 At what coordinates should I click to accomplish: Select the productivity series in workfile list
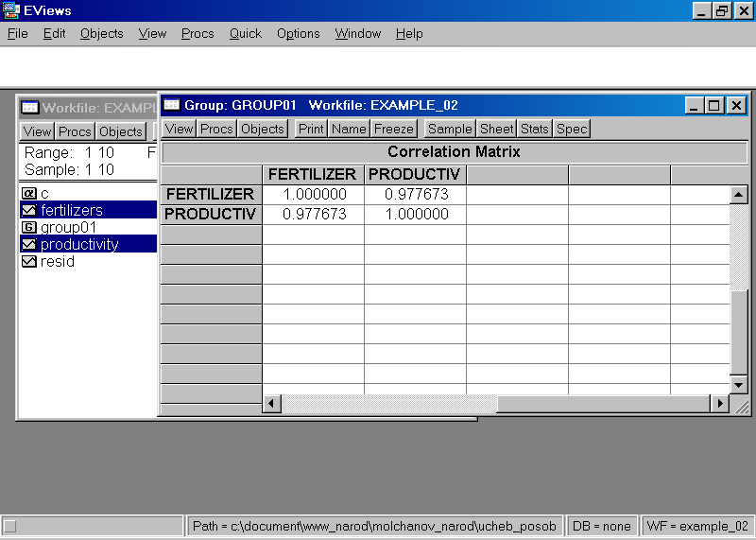pos(88,245)
